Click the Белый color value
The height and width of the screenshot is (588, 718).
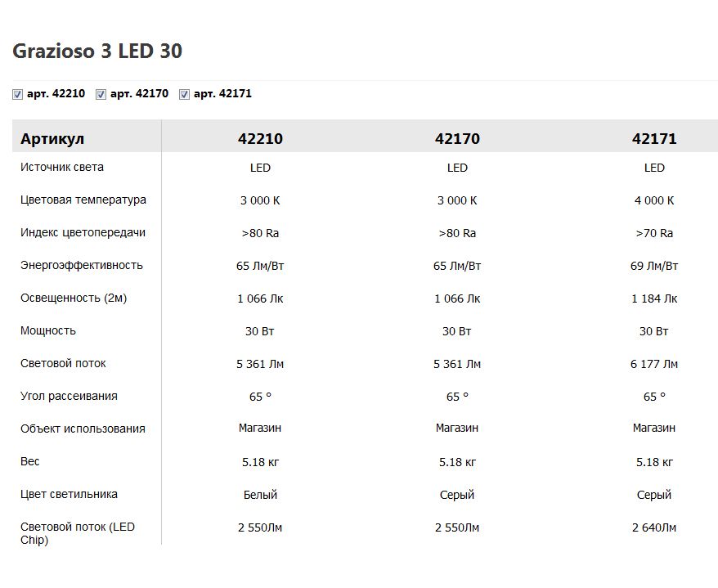tap(260, 495)
